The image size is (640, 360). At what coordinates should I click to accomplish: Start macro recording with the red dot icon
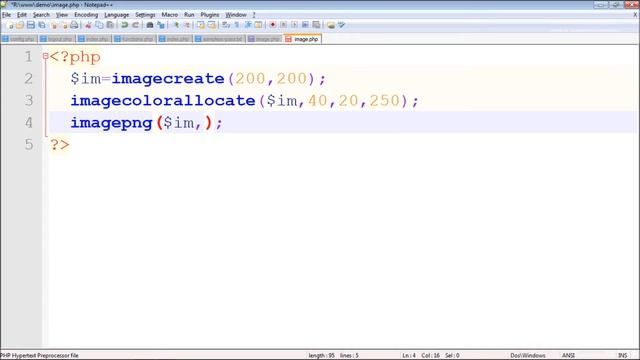(273, 25)
